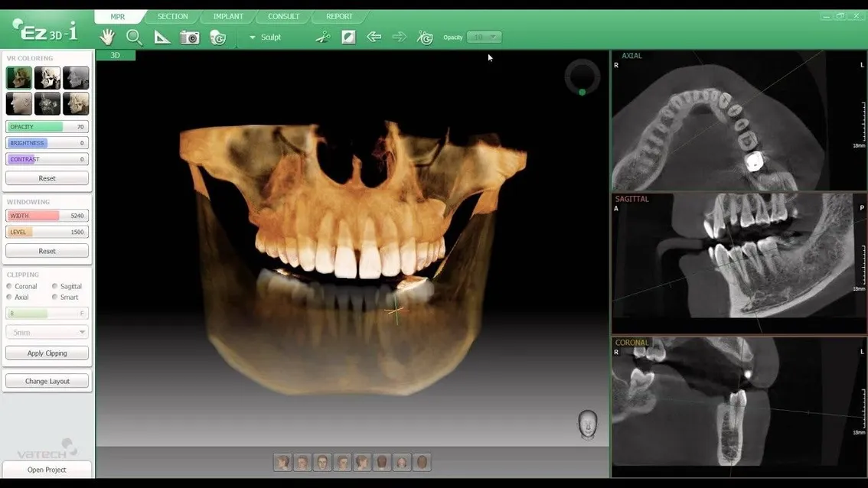
Task: Switch to the IMPLANT tab
Action: coord(228,16)
